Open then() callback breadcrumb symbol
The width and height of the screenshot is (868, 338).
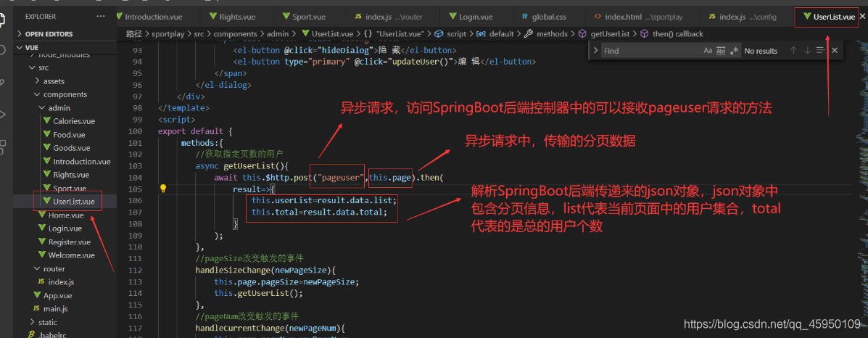[672, 34]
